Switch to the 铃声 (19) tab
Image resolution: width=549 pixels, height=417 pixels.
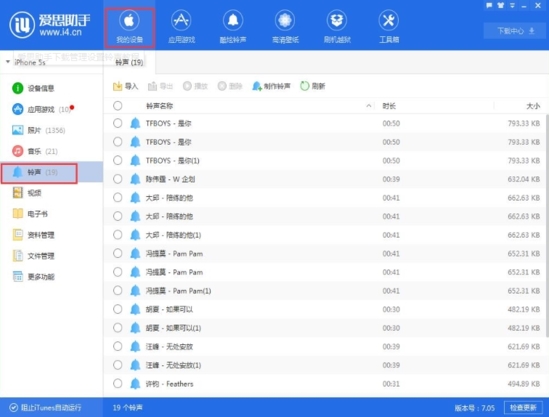click(x=129, y=62)
